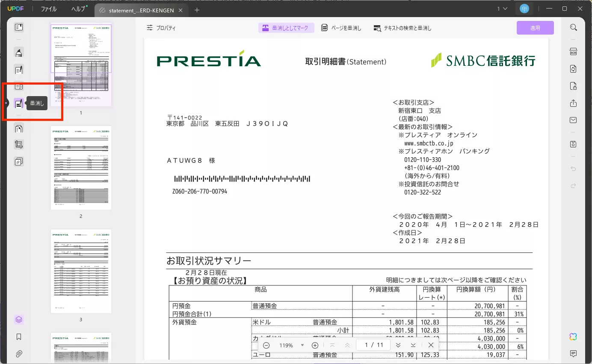Open the page tools watermark icon in left sidebar
Image resolution: width=592 pixels, height=364 pixels.
point(18,161)
